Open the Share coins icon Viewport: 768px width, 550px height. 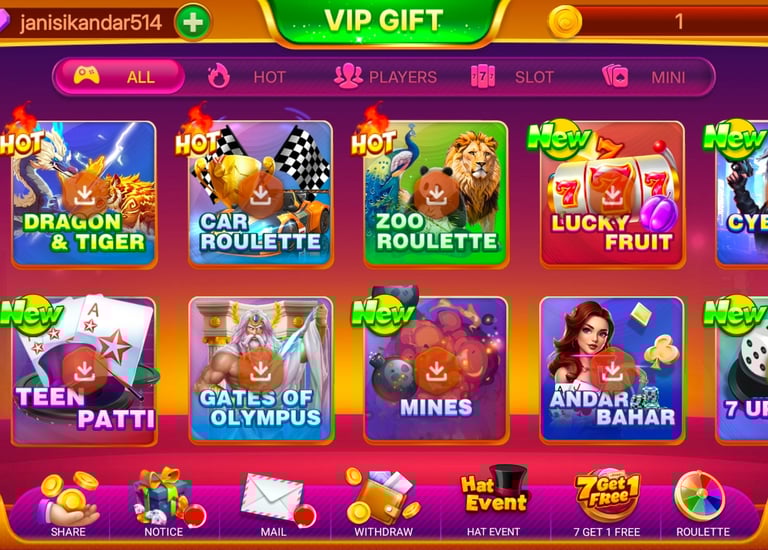click(x=68, y=500)
